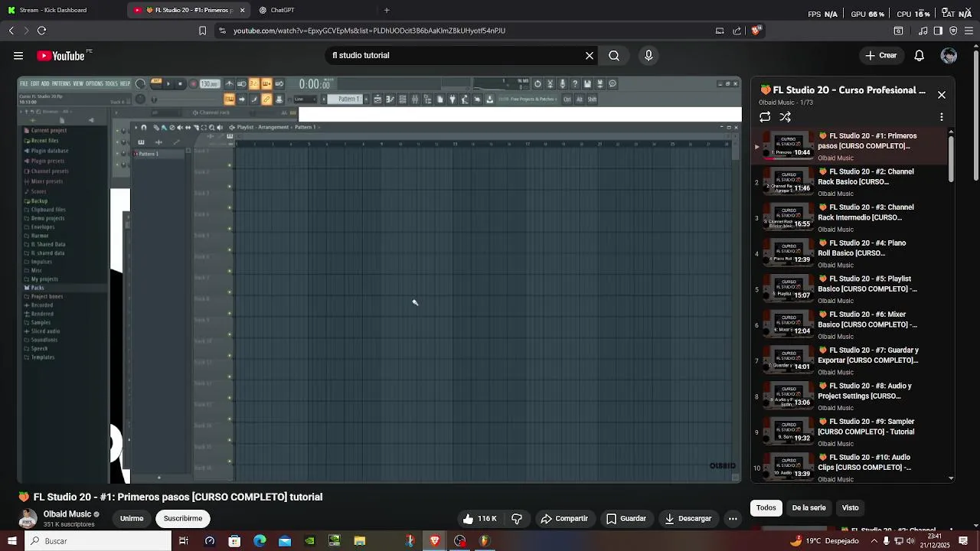Open playlist arrangement menu arrow
This screenshot has height=551, width=980.
[x=292, y=127]
